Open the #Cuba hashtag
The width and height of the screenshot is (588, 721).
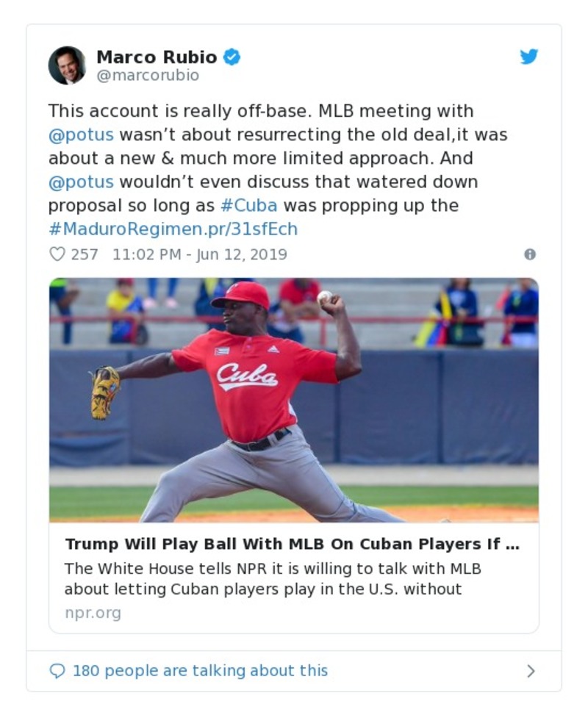tap(249, 205)
